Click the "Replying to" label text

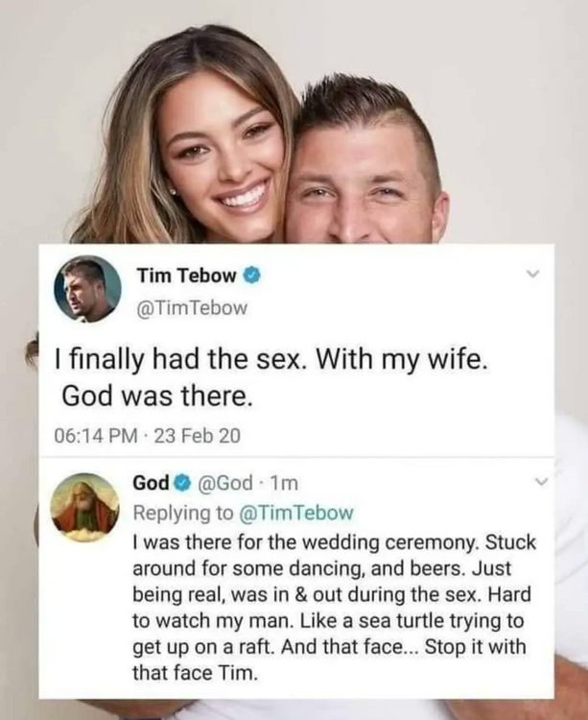(183, 513)
